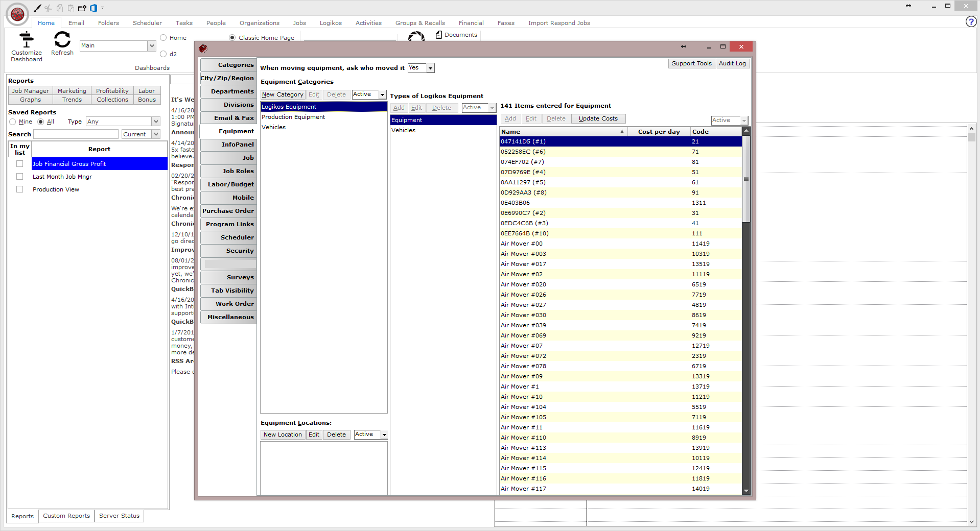
Task: Click the scissors cut icon
Action: [49, 8]
